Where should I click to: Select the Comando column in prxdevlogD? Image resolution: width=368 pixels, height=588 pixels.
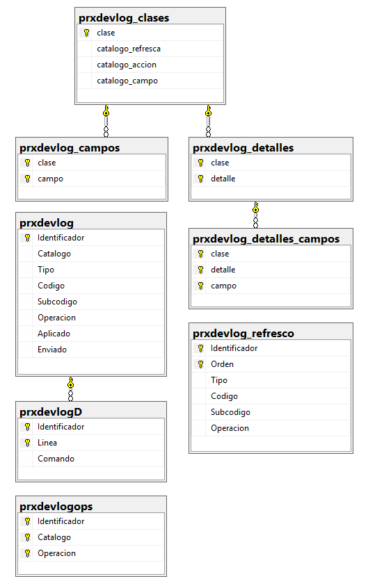click(x=91, y=459)
